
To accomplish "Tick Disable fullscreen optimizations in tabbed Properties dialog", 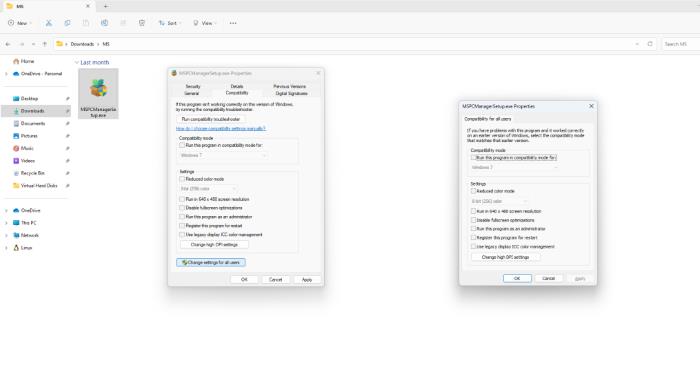I will pos(182,208).
